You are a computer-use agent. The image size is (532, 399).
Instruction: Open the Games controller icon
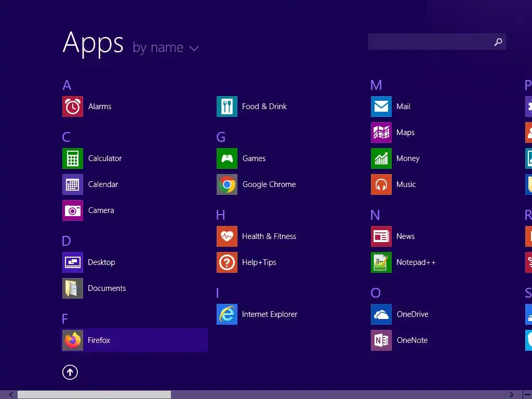[x=227, y=158]
